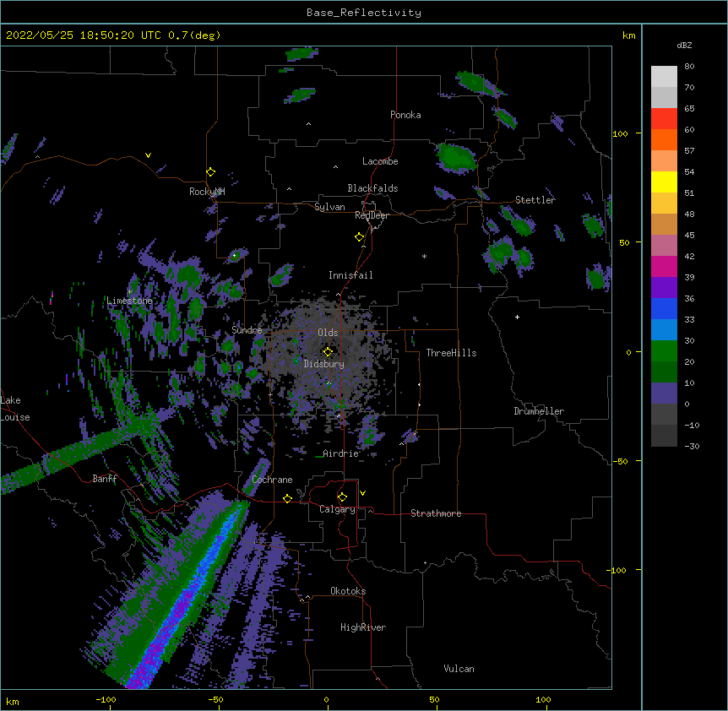
Task: Click the Sylvan label on the map
Action: (329, 207)
